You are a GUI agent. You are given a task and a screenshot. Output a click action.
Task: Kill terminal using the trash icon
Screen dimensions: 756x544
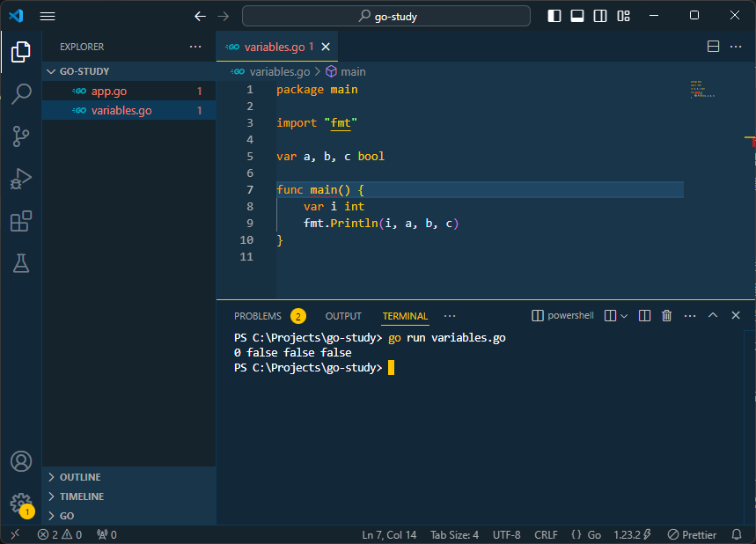click(667, 316)
